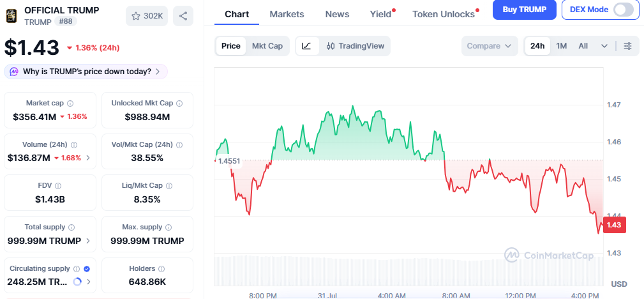Click the 31 Jul date axis label
Screen dimensions: 644x299
(x=327, y=295)
